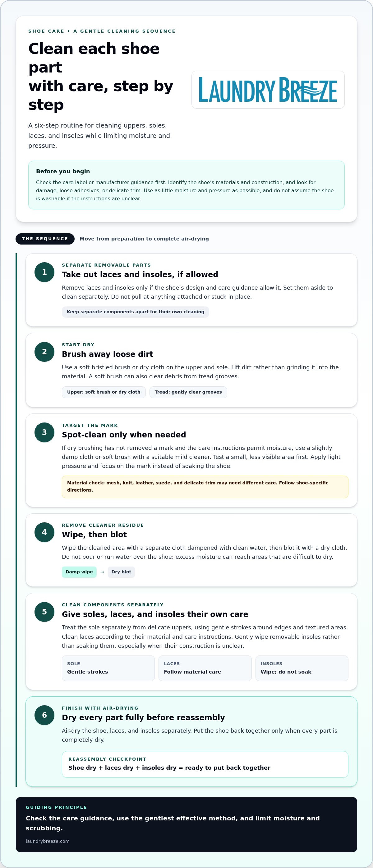Viewport: 373px width, 868px height.
Task: Click the step 6 number circle
Action: [44, 715]
